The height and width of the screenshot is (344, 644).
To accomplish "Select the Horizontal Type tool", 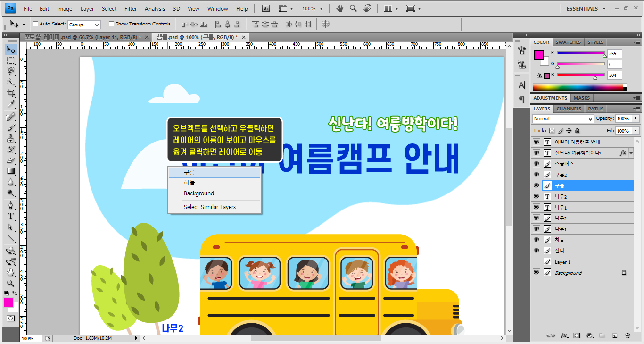I will pyautogui.click(x=11, y=216).
